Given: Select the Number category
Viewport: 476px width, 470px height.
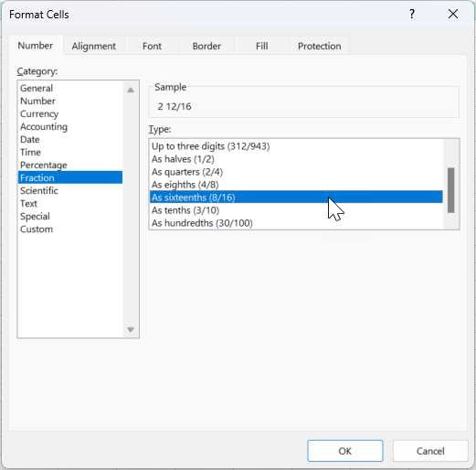Looking at the screenshot, I should point(70,101).
